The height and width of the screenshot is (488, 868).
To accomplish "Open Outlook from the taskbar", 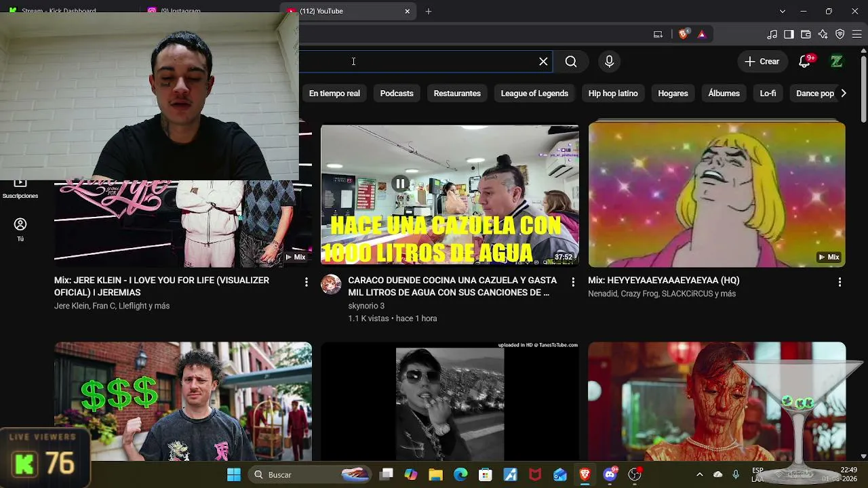I will 560,474.
